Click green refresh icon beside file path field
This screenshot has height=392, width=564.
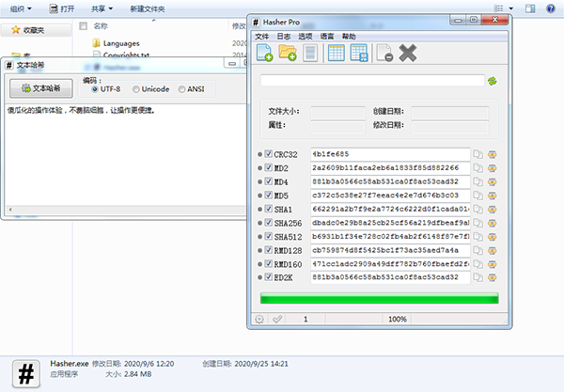492,81
